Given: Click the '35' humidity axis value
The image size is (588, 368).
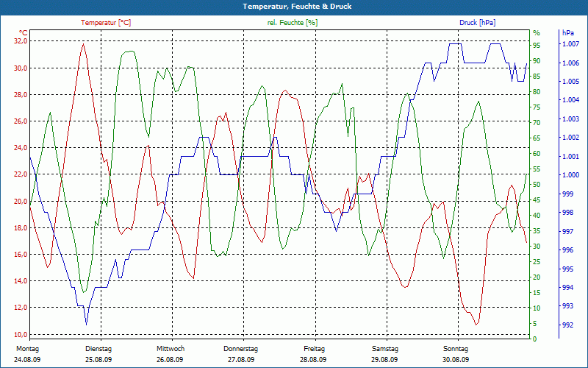Looking at the screenshot, I should (537, 231).
